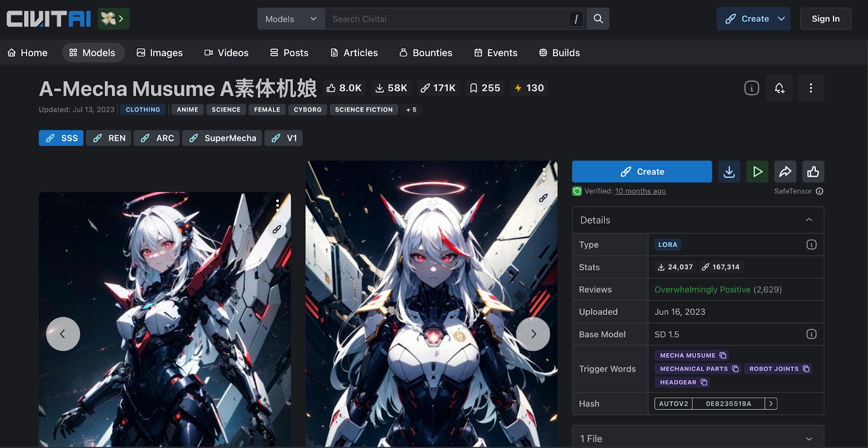Open the Videos tab

pyautogui.click(x=226, y=53)
